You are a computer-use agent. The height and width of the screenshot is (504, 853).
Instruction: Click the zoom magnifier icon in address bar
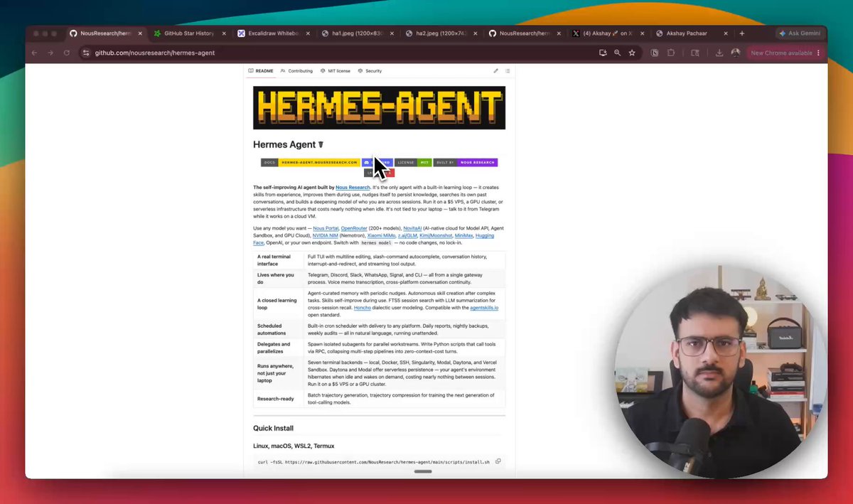point(617,53)
